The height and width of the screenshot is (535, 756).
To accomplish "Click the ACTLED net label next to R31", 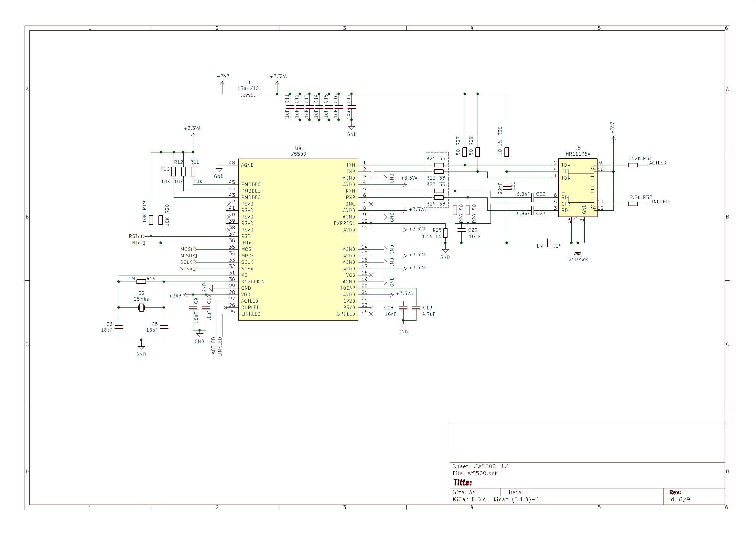I will pyautogui.click(x=658, y=163).
